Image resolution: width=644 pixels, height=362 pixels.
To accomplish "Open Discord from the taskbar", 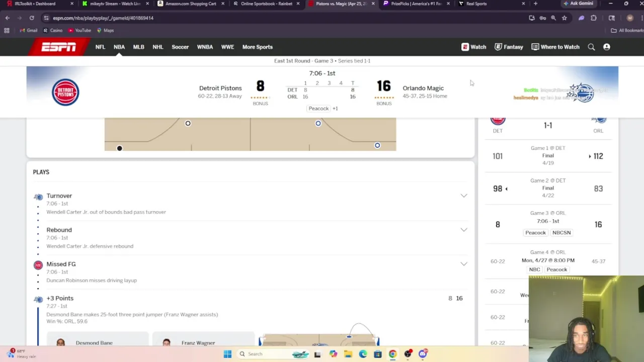I will pyautogui.click(x=423, y=354).
